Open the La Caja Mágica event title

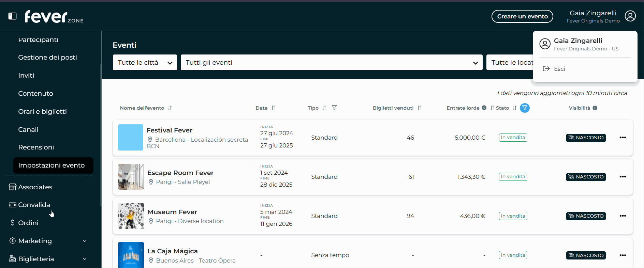173,251
